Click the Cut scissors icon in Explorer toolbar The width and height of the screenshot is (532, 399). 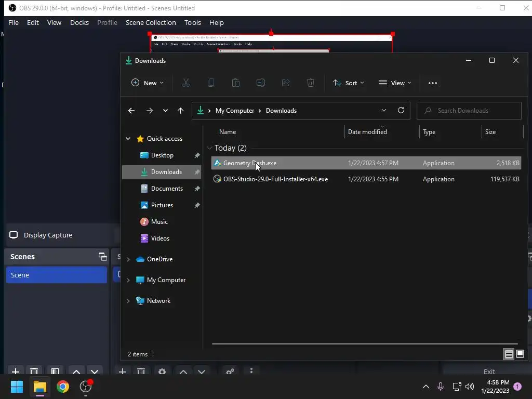tap(186, 83)
